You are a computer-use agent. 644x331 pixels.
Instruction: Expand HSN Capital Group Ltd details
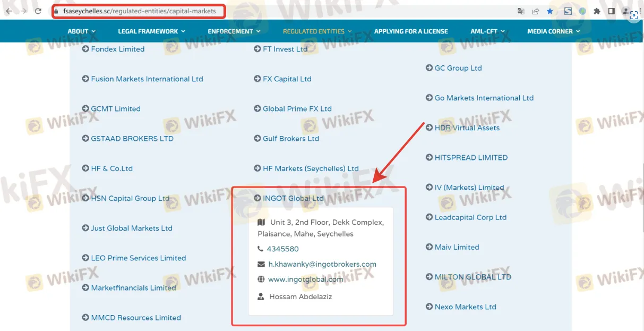[130, 198]
